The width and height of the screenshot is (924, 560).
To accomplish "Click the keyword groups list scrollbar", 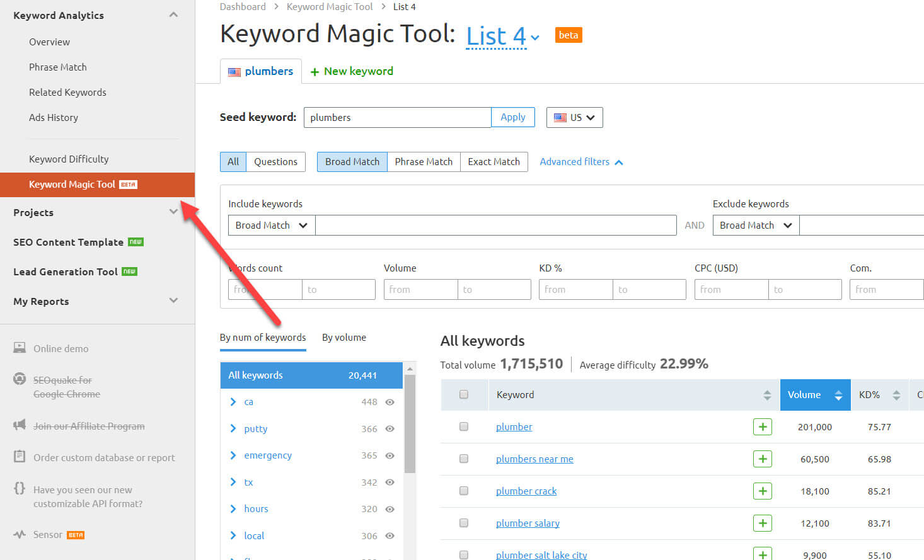I will tap(410, 423).
